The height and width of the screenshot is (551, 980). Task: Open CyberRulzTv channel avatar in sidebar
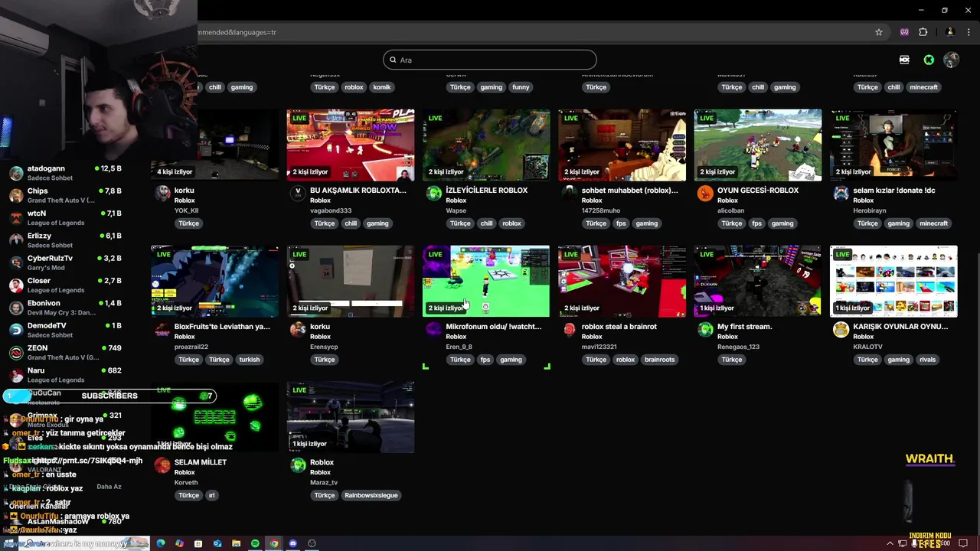click(16, 262)
